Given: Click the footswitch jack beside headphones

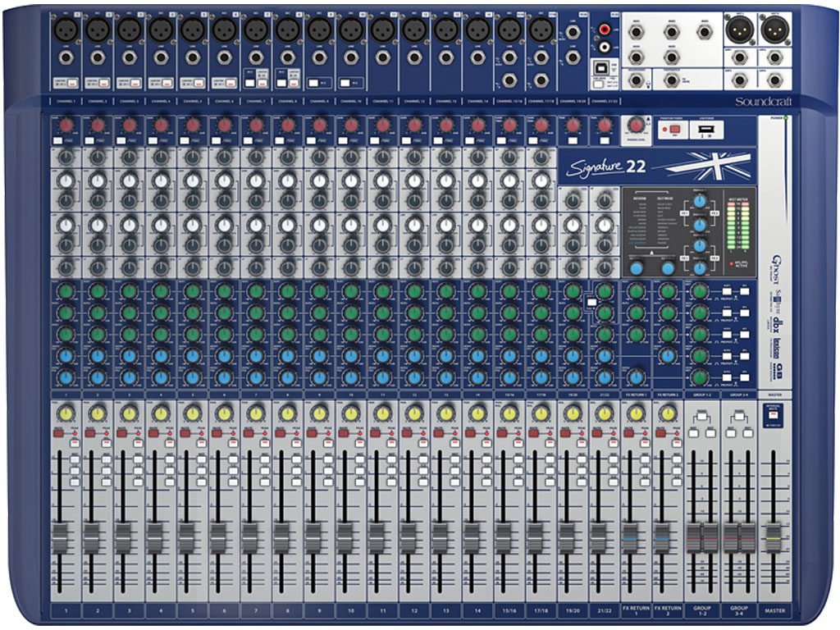Looking at the screenshot, I should pos(672,81).
